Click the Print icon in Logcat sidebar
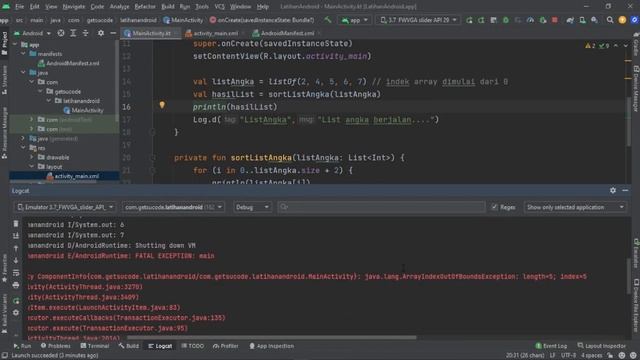The height and width of the screenshot is (360, 640). click(16, 285)
